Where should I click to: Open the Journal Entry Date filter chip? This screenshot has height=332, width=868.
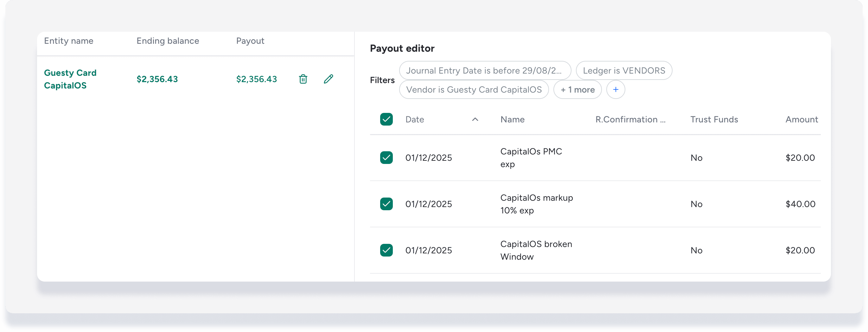[x=485, y=70]
